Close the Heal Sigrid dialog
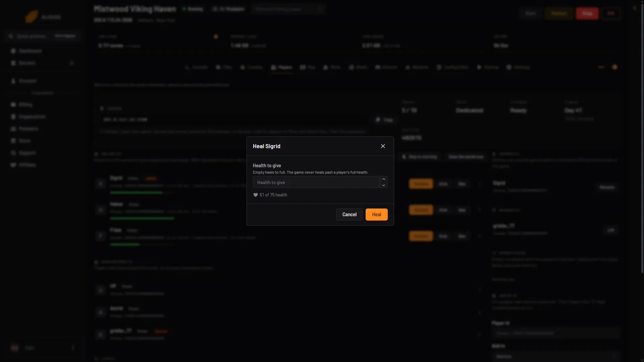This screenshot has width=644, height=362. tap(383, 146)
